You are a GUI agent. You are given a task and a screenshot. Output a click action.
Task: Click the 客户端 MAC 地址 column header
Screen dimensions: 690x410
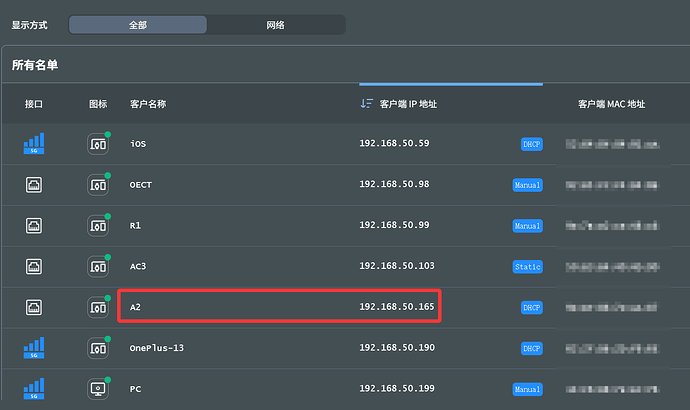pos(611,103)
